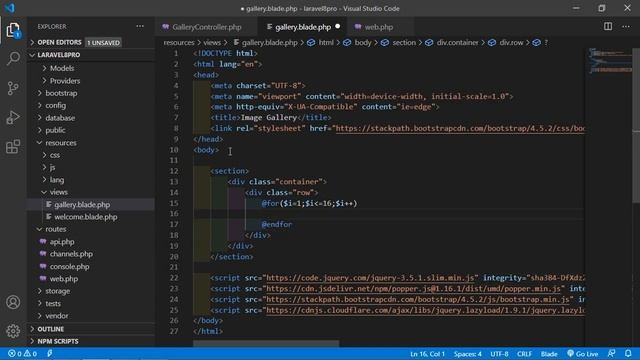Open Source Control view

pos(13,88)
